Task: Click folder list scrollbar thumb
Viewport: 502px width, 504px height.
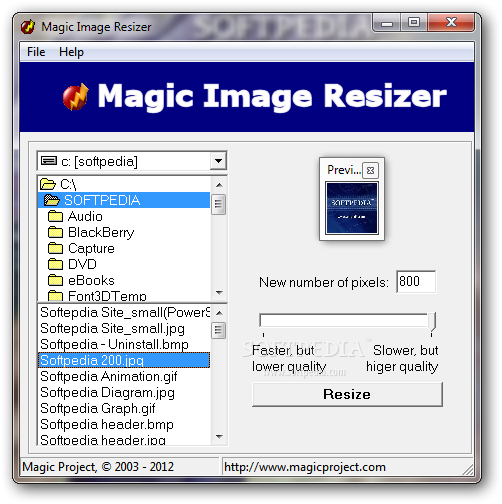Action: (219, 204)
